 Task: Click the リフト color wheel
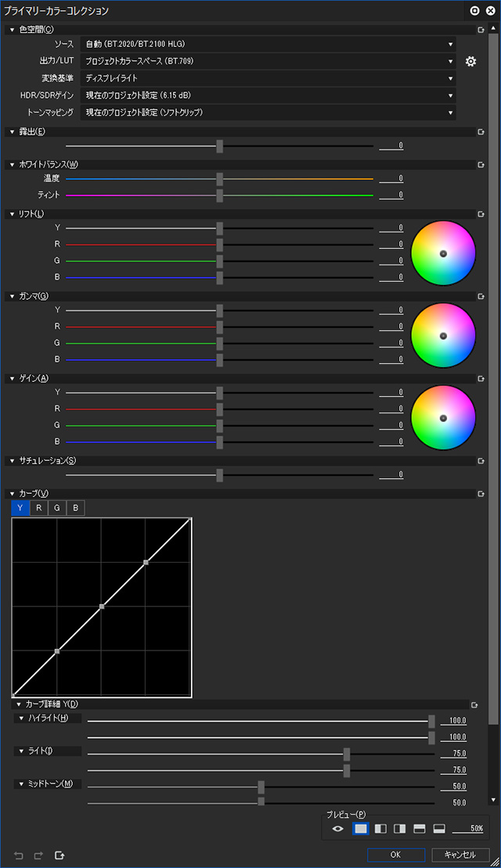click(443, 254)
